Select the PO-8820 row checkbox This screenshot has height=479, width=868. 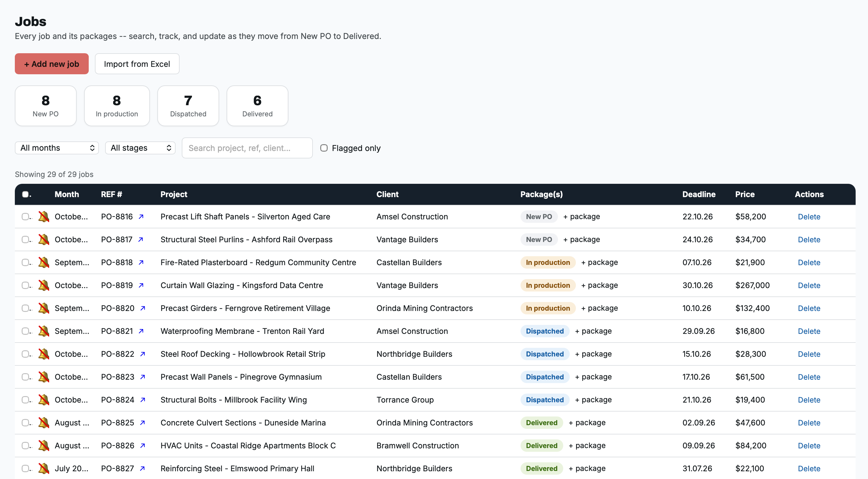[x=25, y=308]
